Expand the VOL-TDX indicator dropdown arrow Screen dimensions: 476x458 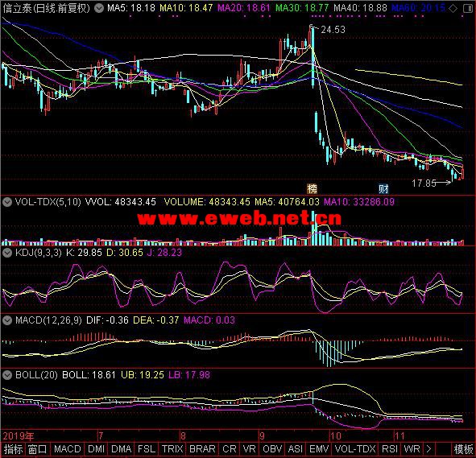click(7, 202)
